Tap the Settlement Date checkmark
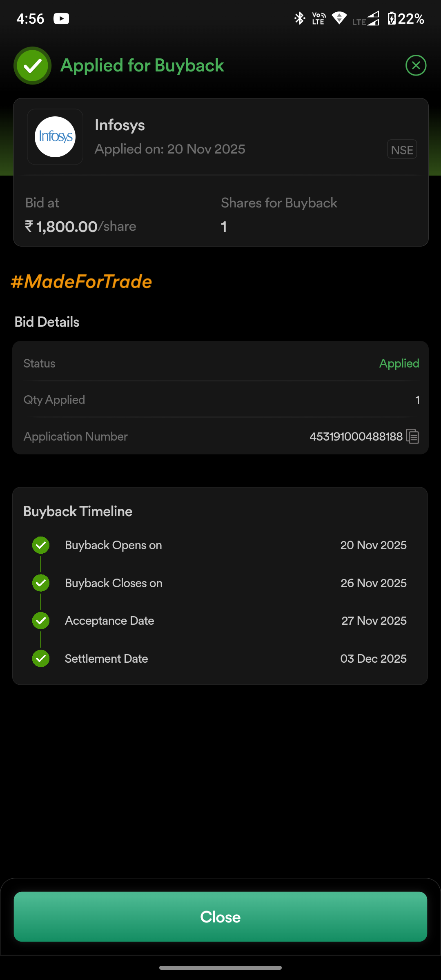The height and width of the screenshot is (980, 441). click(x=41, y=658)
